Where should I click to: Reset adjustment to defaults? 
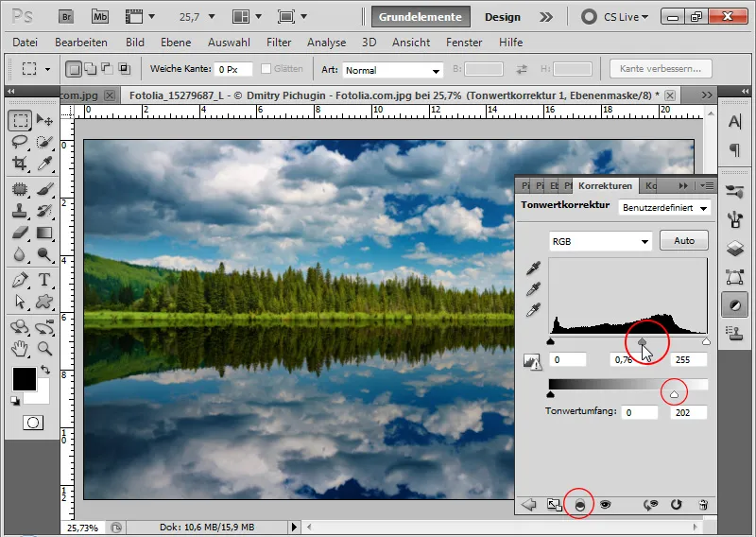pos(677,505)
